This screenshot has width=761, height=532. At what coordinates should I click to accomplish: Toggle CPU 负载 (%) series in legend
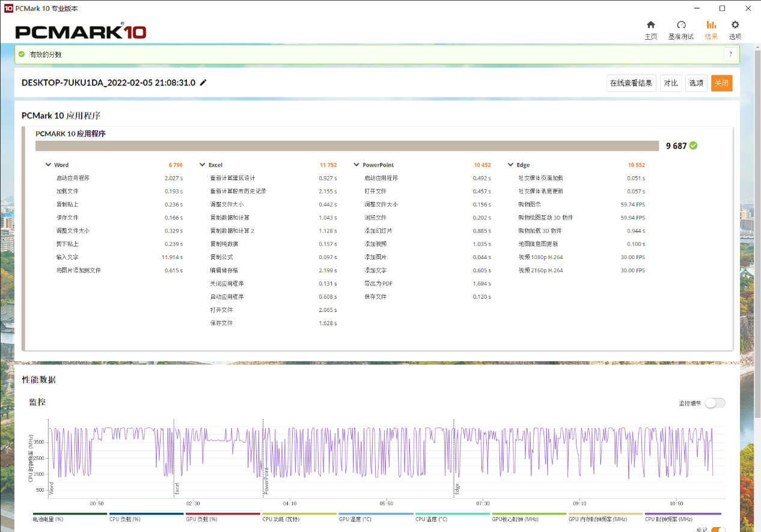coord(147,516)
